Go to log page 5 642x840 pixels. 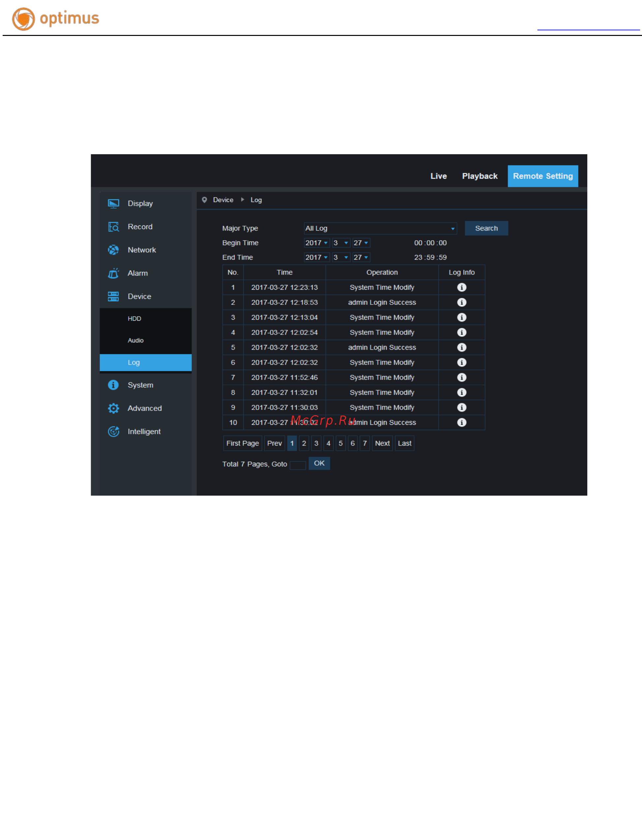point(341,443)
